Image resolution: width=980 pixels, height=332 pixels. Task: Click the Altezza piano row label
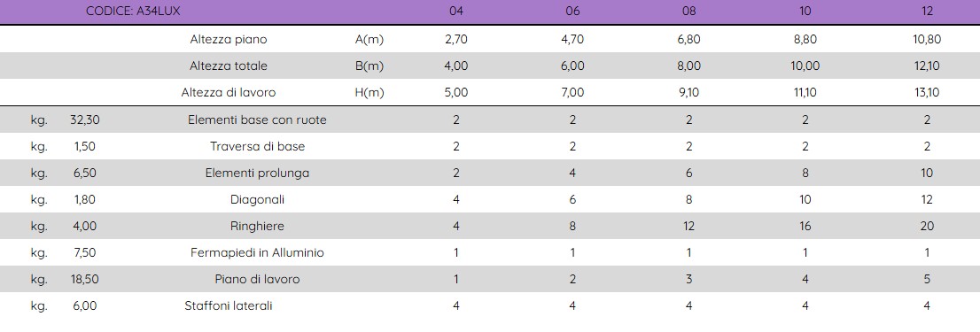pyautogui.click(x=228, y=39)
